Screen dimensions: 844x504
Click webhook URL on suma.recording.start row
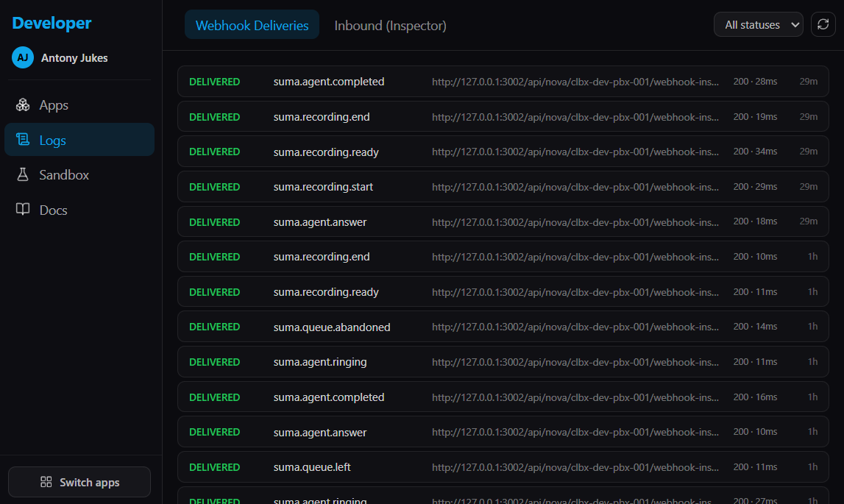(x=575, y=187)
